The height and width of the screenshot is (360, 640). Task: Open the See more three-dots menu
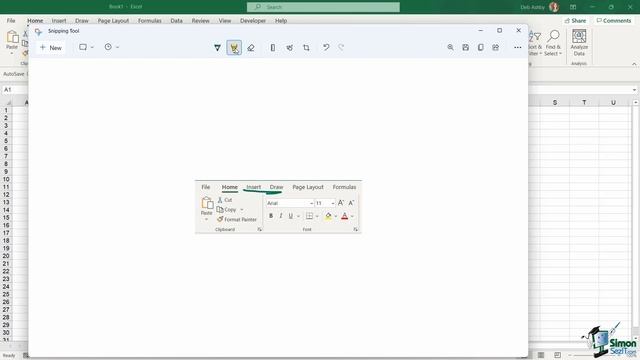point(518,47)
